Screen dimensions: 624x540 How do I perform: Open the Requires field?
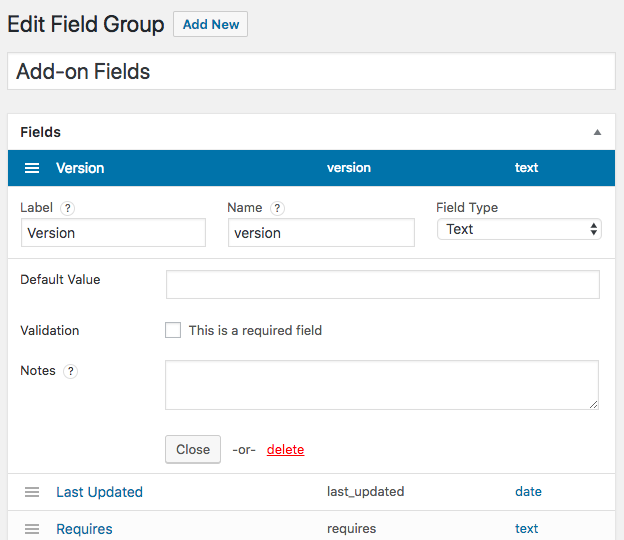coord(84,529)
